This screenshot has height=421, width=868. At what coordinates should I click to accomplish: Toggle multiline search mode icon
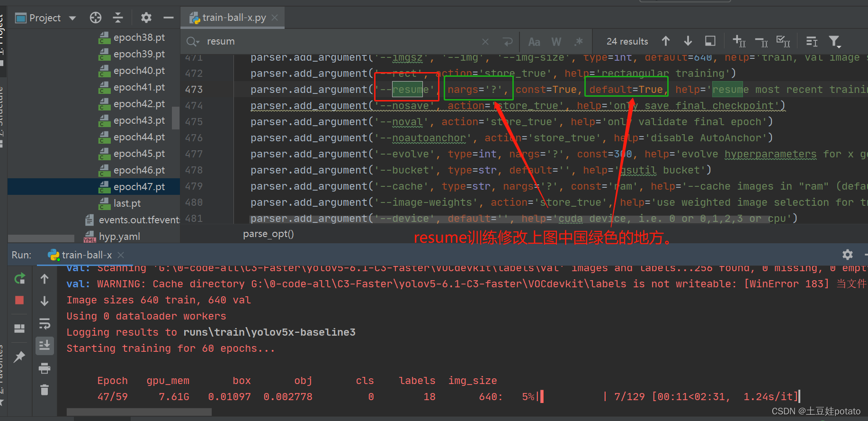point(812,41)
